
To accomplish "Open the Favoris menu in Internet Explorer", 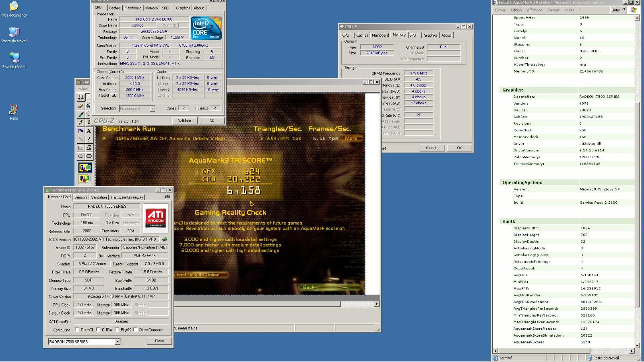I will click(553, 10).
